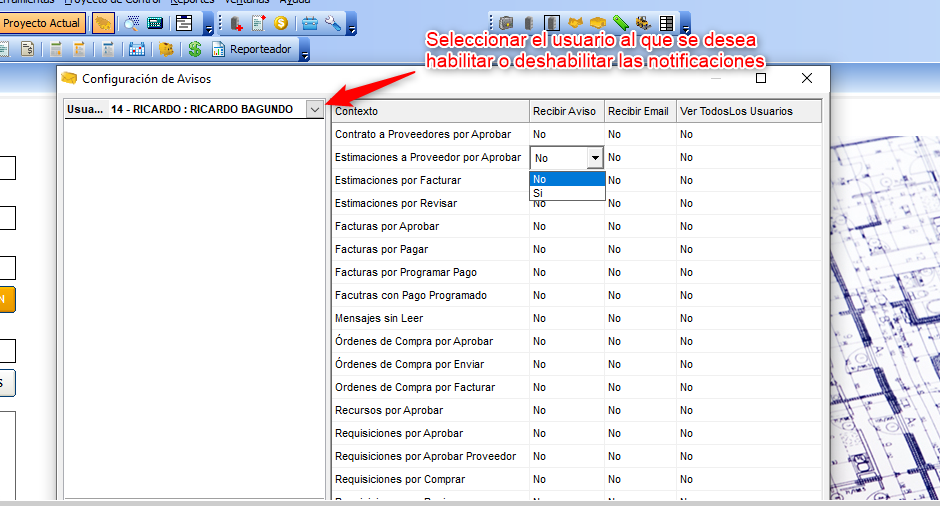Image resolution: width=940 pixels, height=506 pixels.
Task: Expand the user selection dropdown arrow
Action: [x=315, y=109]
